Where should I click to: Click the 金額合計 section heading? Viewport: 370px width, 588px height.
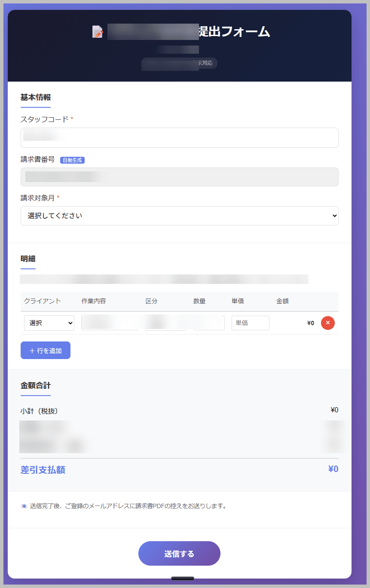tap(35, 386)
